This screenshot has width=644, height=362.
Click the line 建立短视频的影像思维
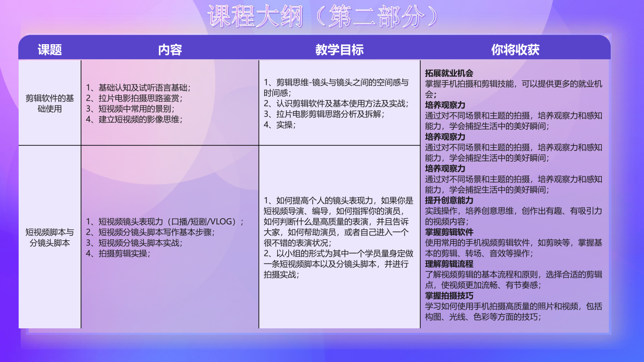coord(140,119)
